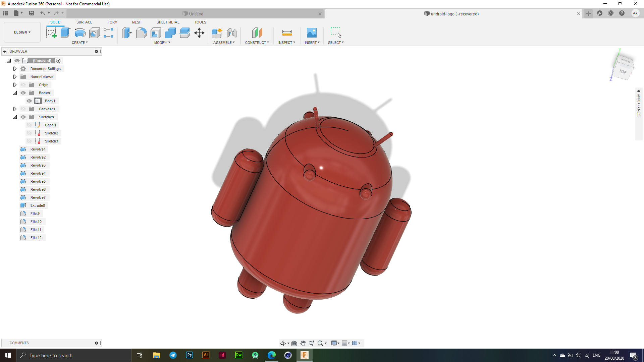Collapse the Bodies folder

point(15,93)
